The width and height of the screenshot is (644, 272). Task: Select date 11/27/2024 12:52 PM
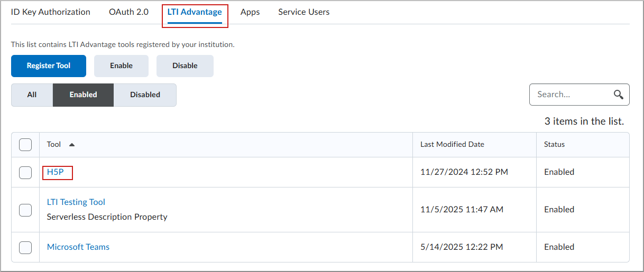[464, 172]
